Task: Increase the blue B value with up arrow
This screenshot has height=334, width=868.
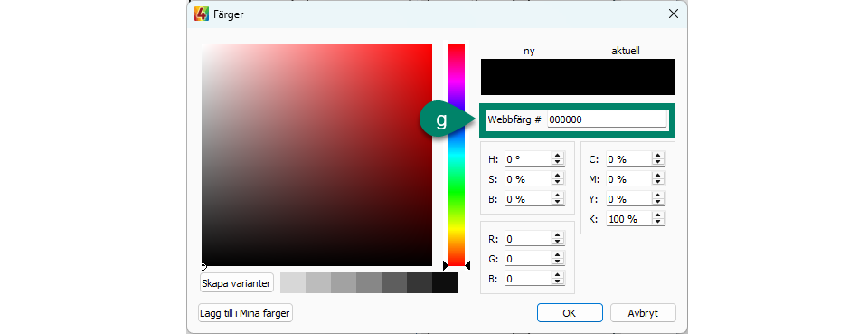Action: (558, 275)
